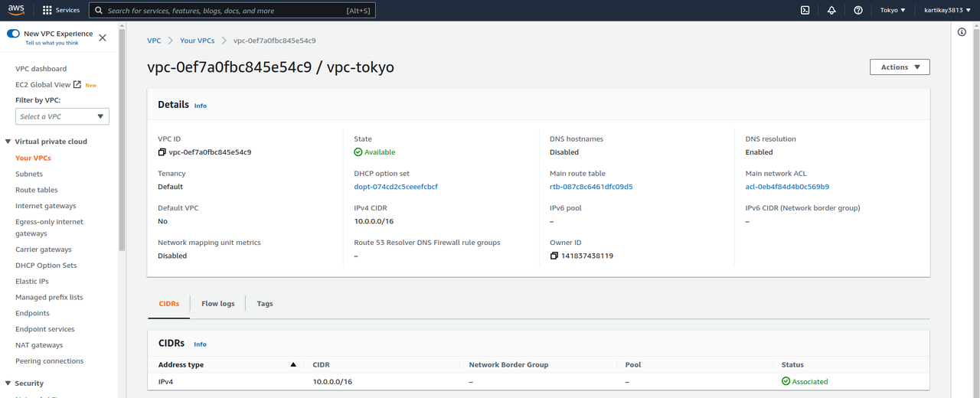
Task: Open the Tokyo region dropdown
Action: pos(893,10)
